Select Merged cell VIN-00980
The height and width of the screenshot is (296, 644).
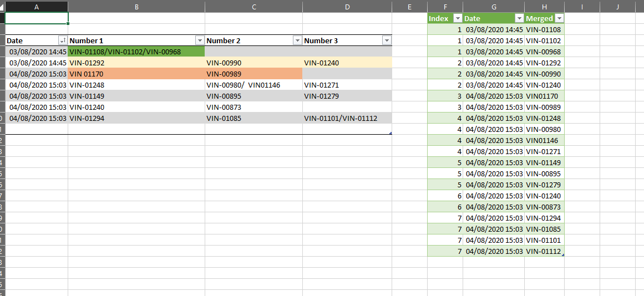[544, 129]
